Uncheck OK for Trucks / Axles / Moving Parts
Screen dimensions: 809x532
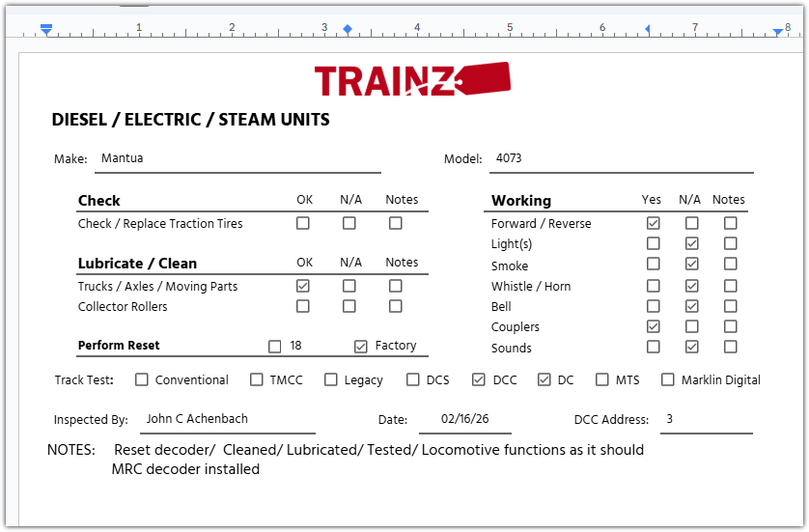click(x=303, y=286)
